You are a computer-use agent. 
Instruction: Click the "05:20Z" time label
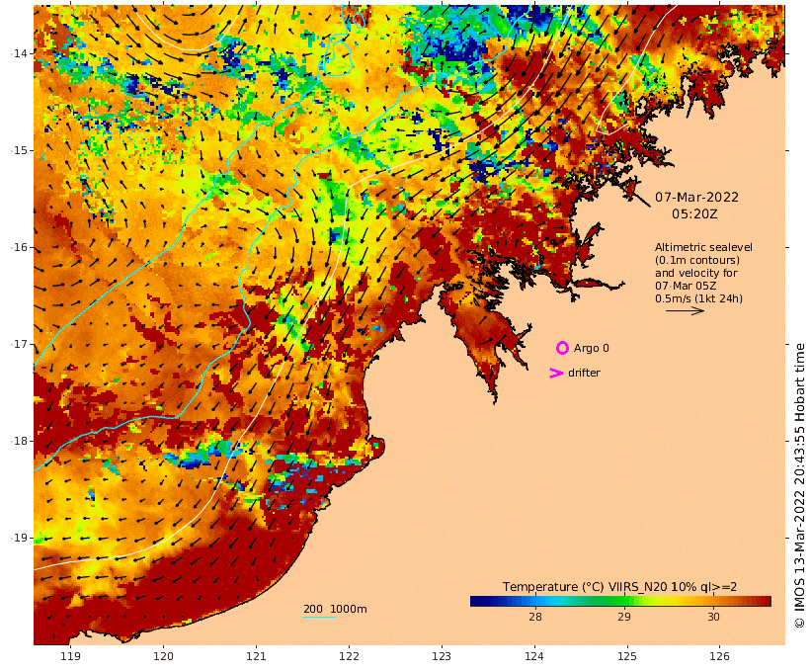[694, 214]
